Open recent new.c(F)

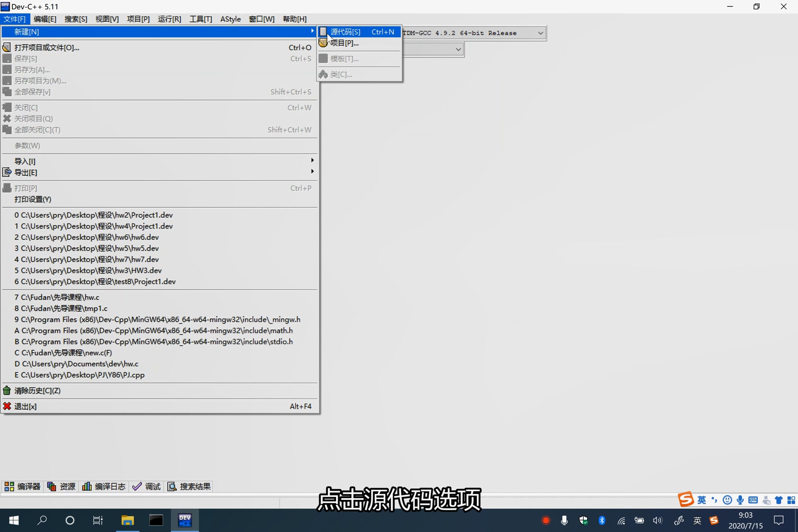point(160,353)
